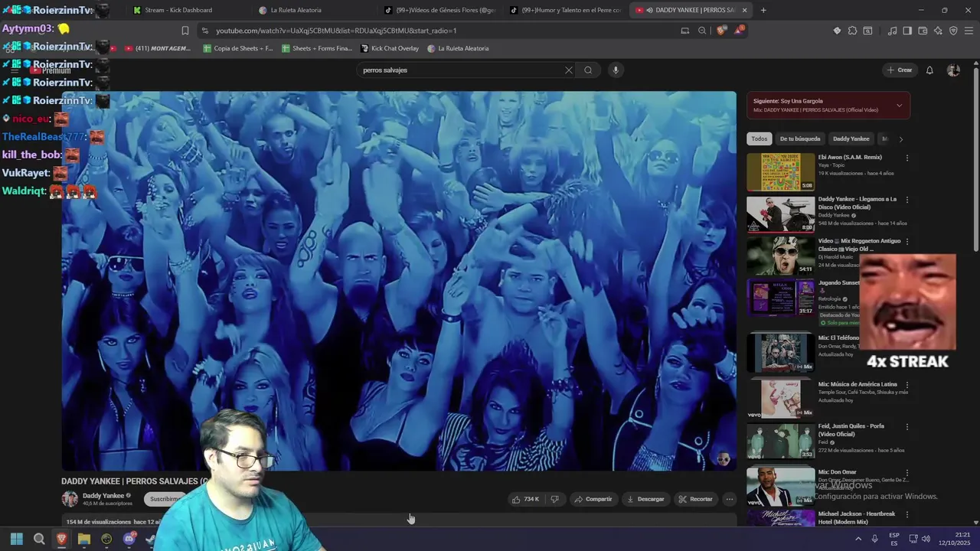
Task: Open the Mix: Música de América Latina thumbnail
Action: tap(781, 398)
